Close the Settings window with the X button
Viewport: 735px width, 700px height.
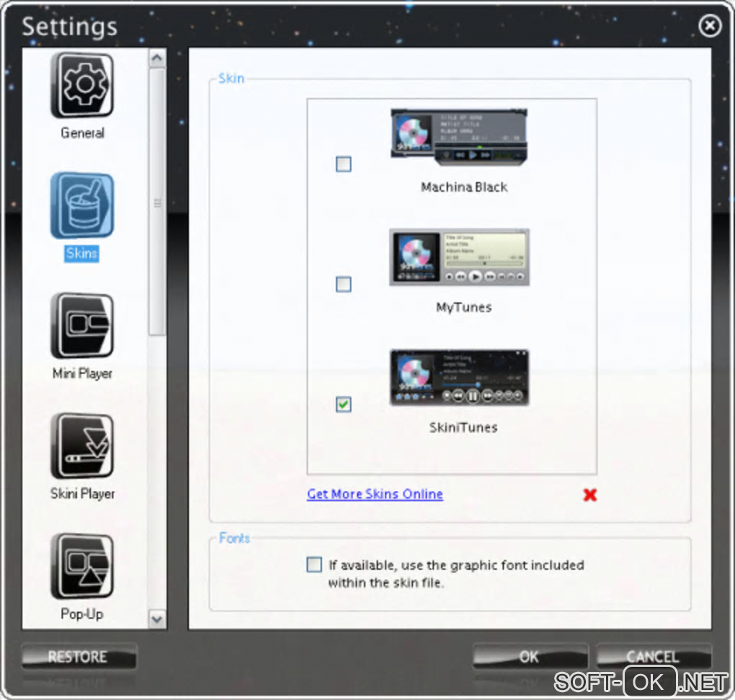[710, 25]
